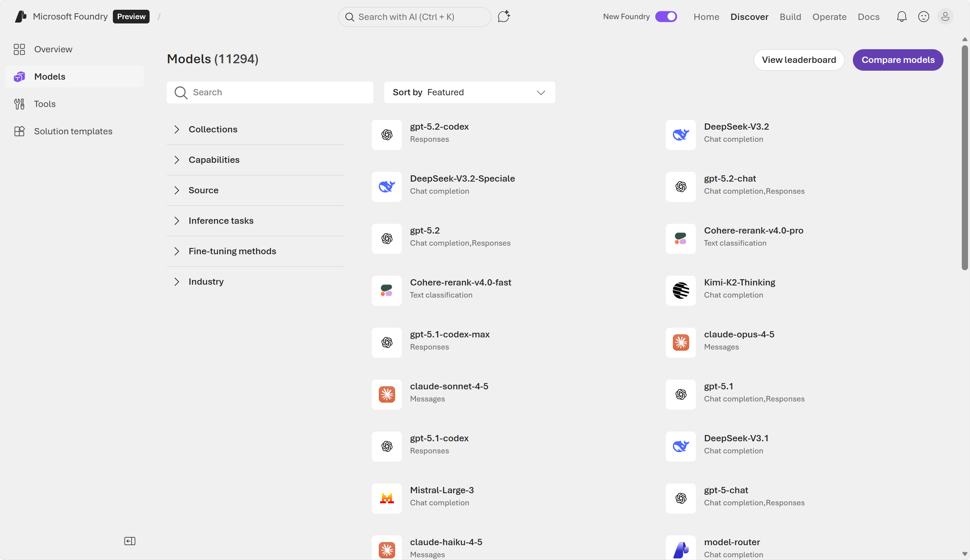
Task: Click the model-router icon
Action: pos(681,548)
